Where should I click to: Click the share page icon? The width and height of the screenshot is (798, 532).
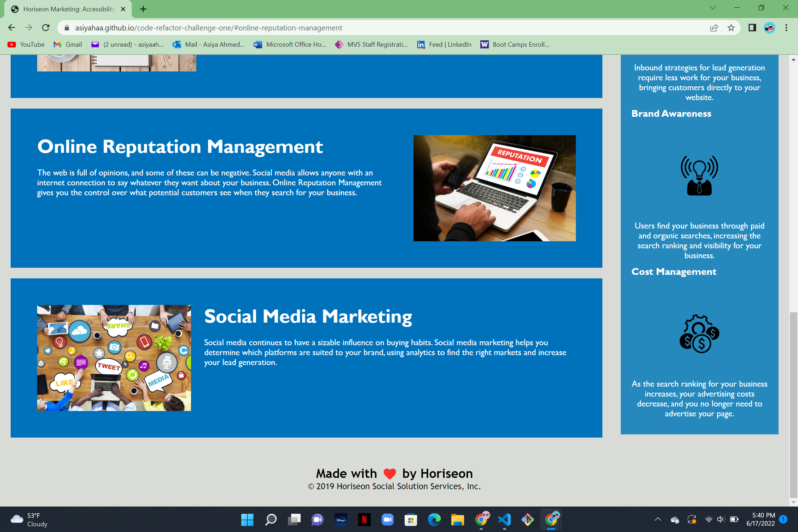714,28
